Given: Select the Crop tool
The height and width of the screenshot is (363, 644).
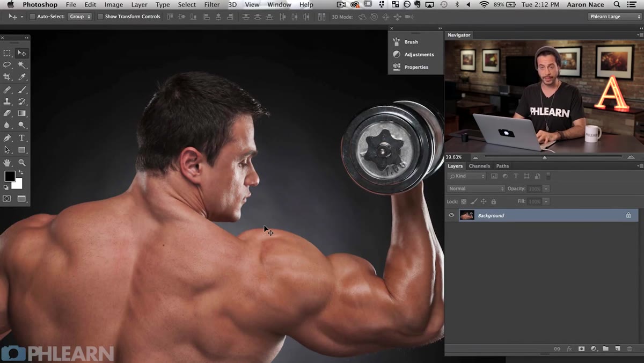Looking at the screenshot, I should coord(7,77).
